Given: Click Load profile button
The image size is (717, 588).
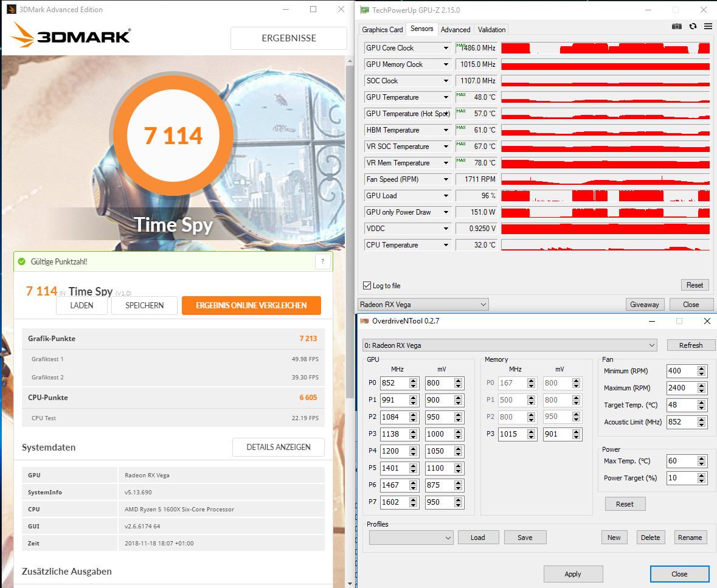Looking at the screenshot, I should 478,538.
